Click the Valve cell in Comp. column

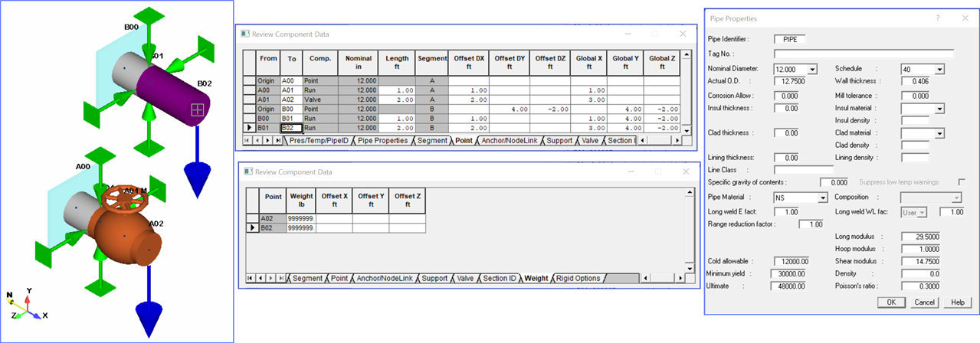pos(320,100)
